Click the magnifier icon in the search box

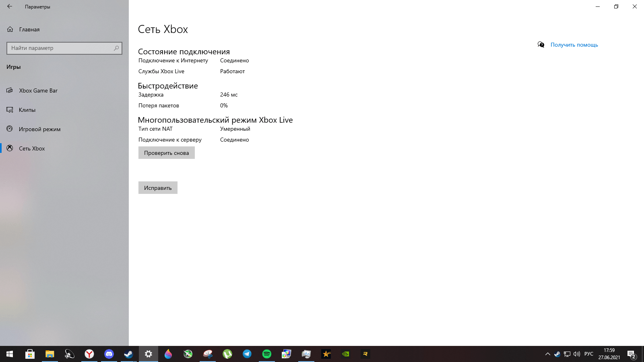(x=116, y=48)
